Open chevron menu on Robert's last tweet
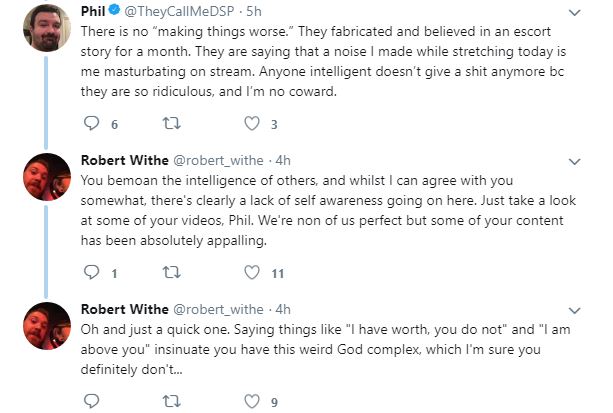 pyautogui.click(x=574, y=311)
